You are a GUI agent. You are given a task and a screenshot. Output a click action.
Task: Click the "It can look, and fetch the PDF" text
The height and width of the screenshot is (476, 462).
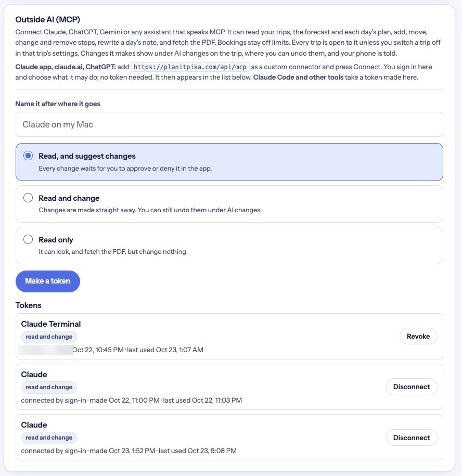[x=113, y=252]
